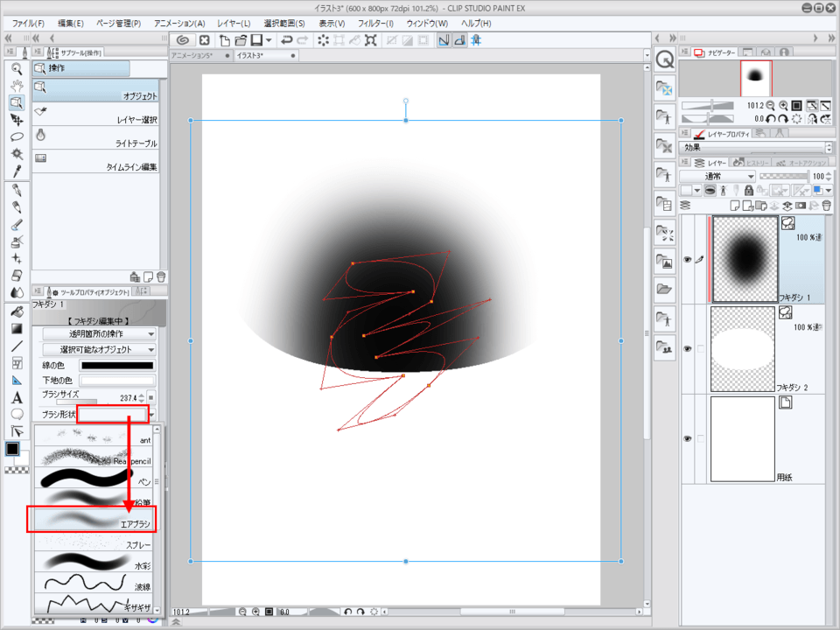Click the Undo arrow in the command bar
Screen dimensions: 840x630
[286, 40]
